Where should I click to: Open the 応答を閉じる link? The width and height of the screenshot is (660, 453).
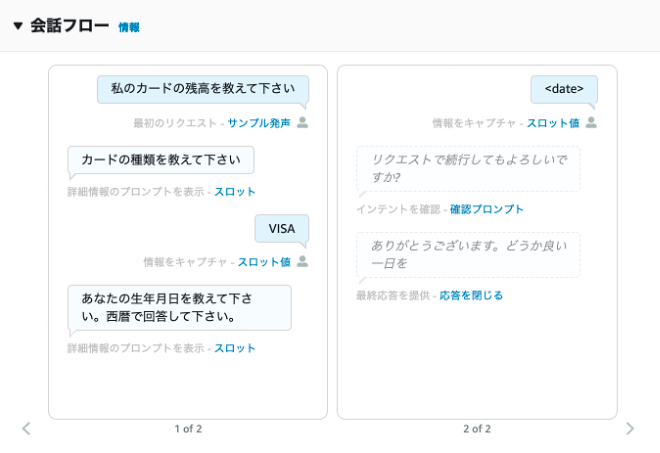(x=471, y=296)
